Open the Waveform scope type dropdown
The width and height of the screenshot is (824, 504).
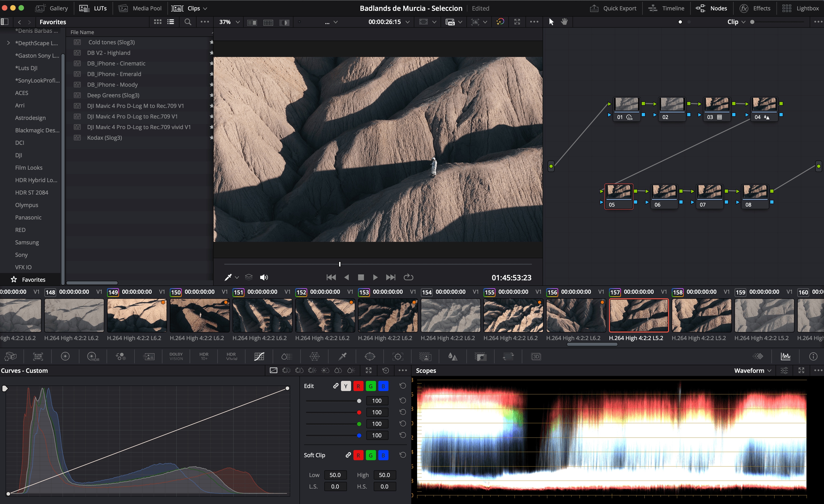point(752,370)
